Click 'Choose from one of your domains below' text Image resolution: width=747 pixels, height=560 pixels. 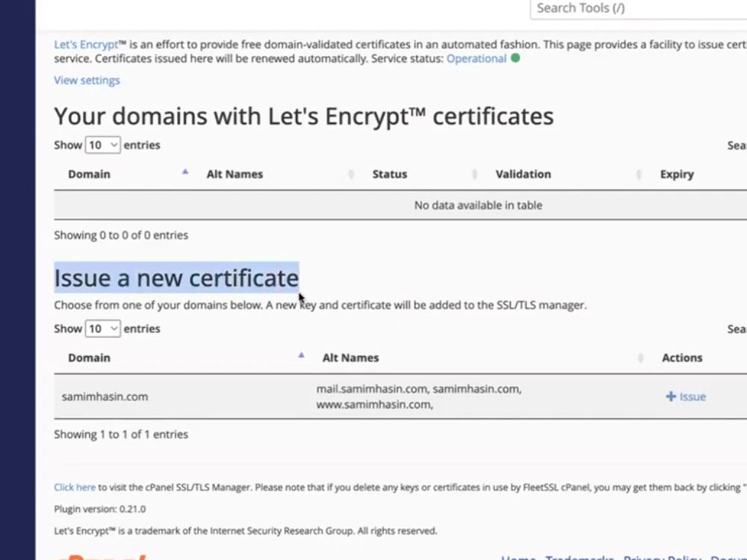click(320, 305)
